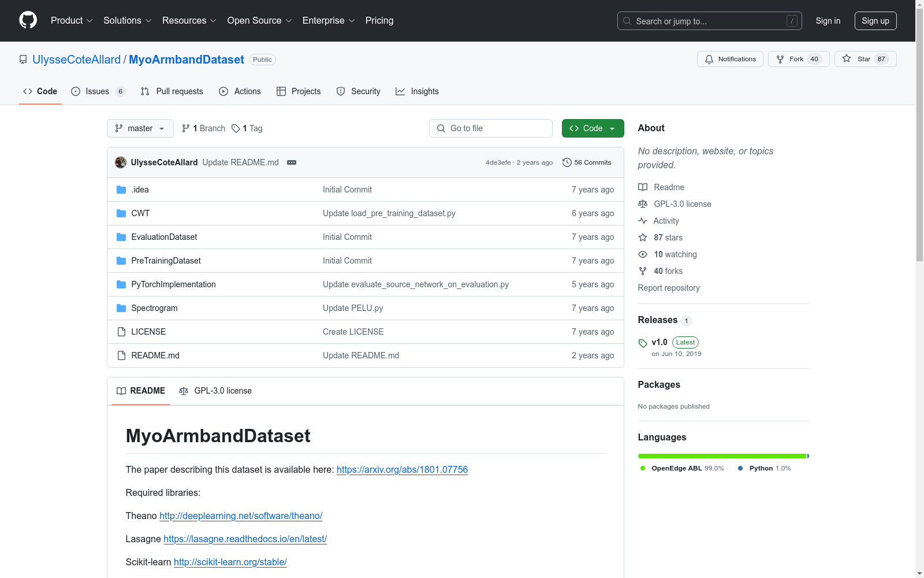Screen dimensions: 924x578
Task: Open the Enterprise dropdown menu
Action: coord(329,20)
